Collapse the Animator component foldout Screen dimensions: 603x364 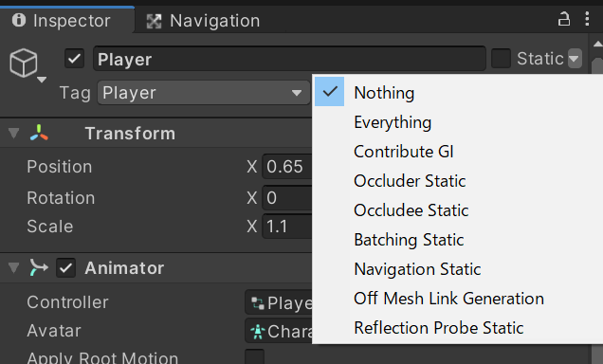14,267
